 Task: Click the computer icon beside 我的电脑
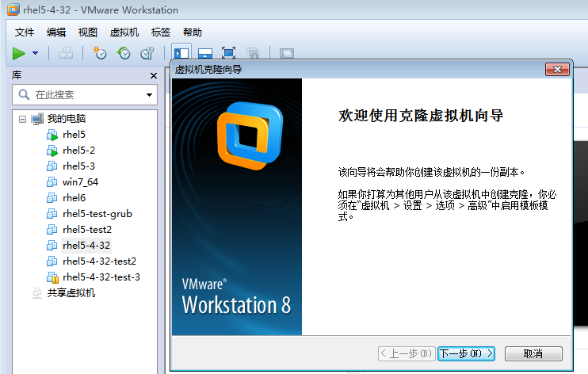[37, 120]
